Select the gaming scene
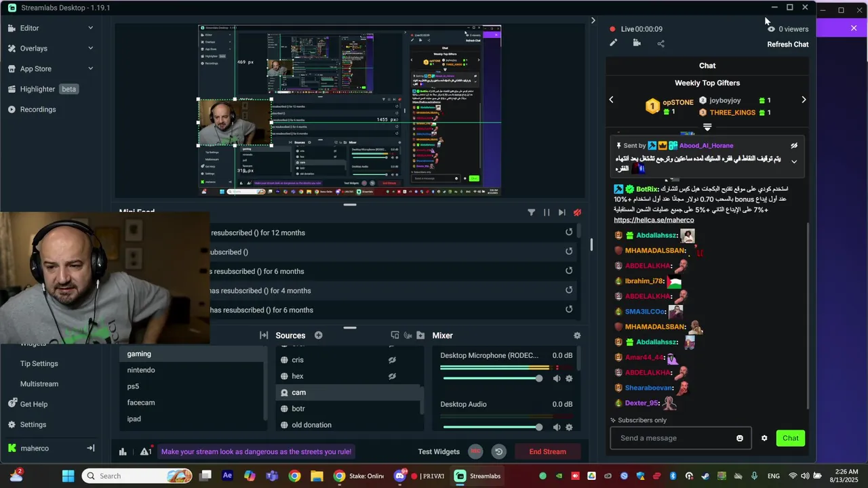 194,354
